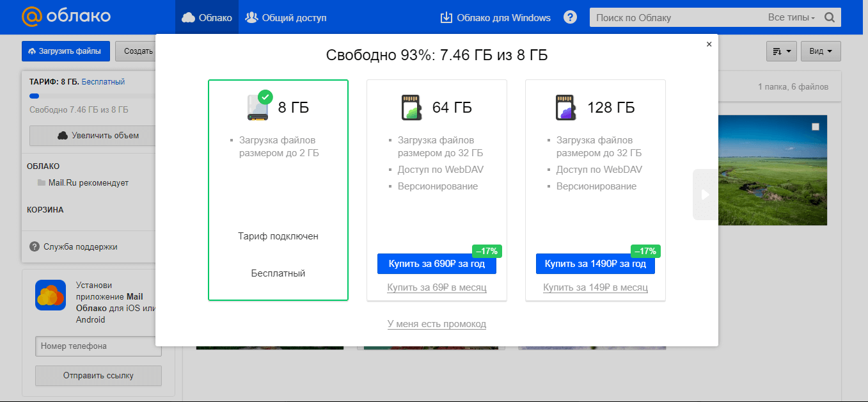Click the Бесплатный tariff link in sidebar
This screenshot has width=868, height=402.
pyautogui.click(x=103, y=82)
